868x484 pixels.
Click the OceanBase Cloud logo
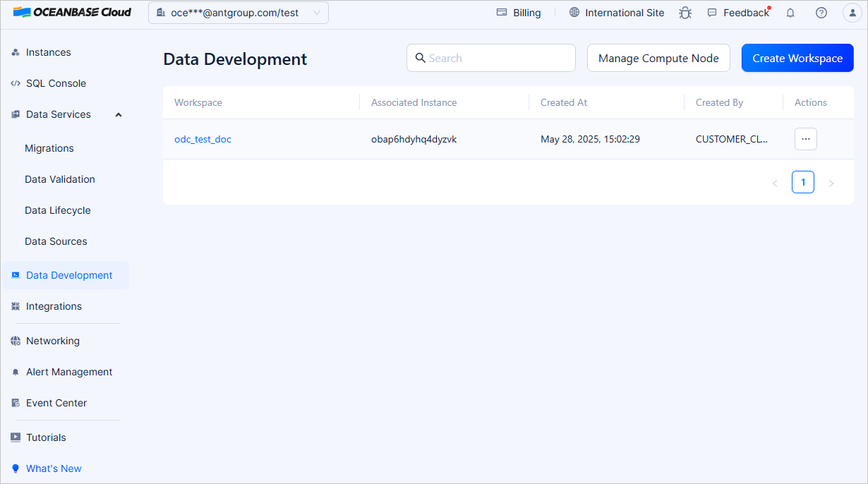click(72, 12)
